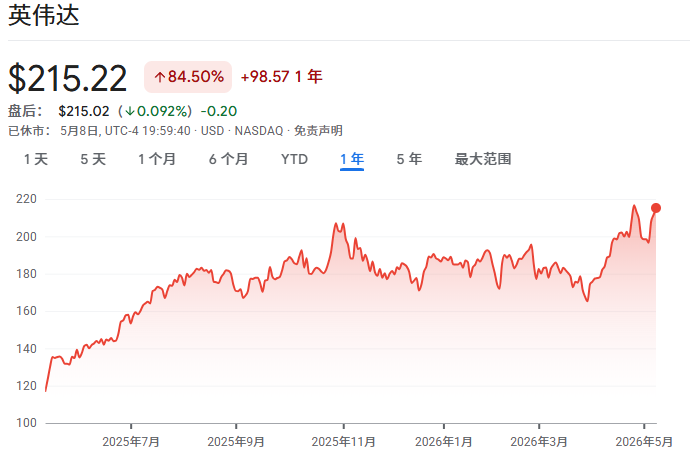Click the 已休市 market status label
This screenshot has height=462, width=690.
pos(29,131)
